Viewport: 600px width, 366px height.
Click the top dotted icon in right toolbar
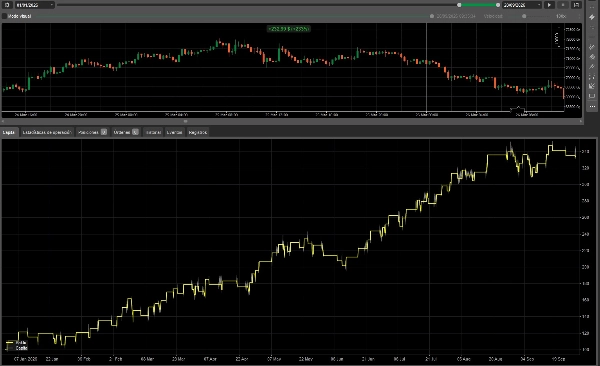pos(592,7)
